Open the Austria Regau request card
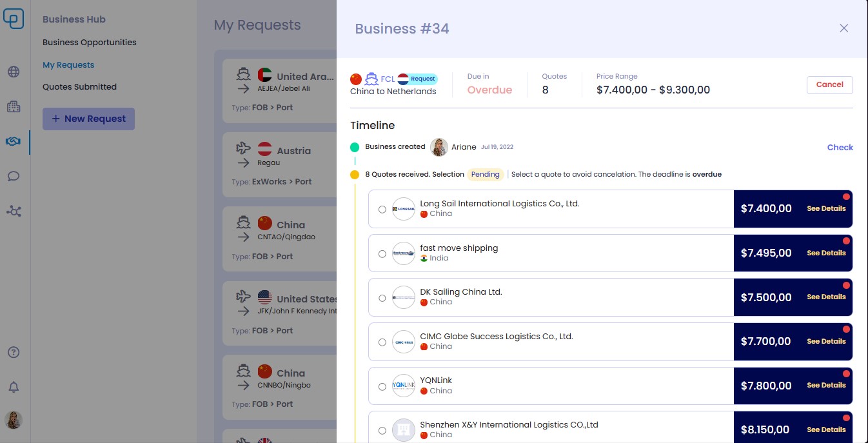Screen dimensions: 868x443 [279, 165]
